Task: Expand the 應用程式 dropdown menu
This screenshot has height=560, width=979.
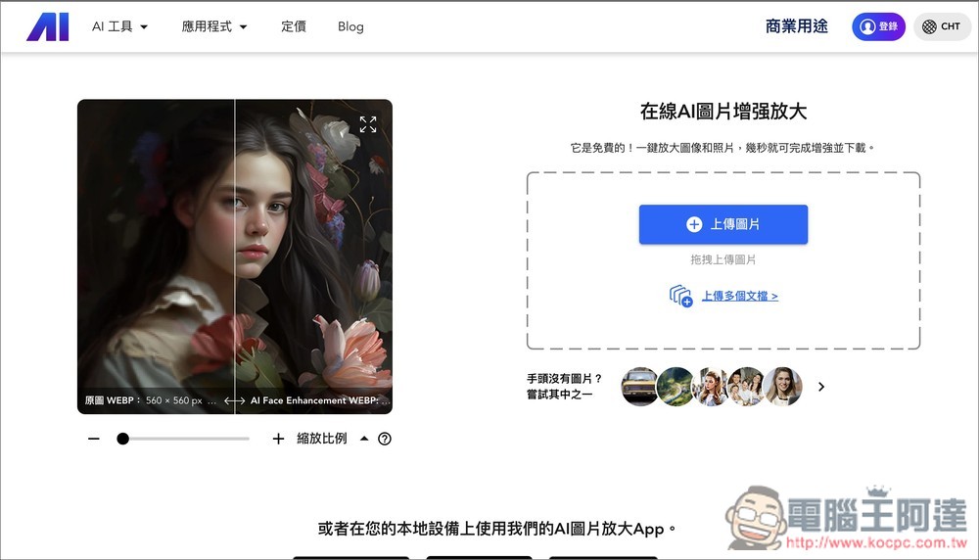Action: point(214,26)
